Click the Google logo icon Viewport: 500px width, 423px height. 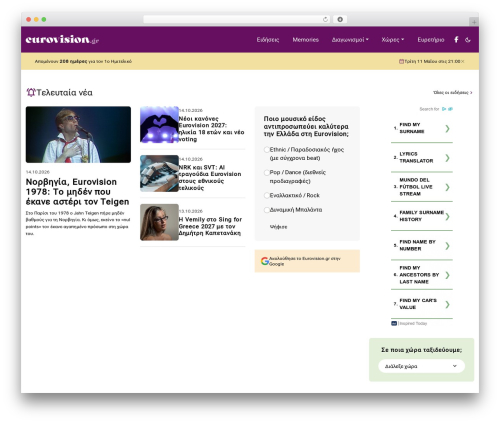(265, 261)
